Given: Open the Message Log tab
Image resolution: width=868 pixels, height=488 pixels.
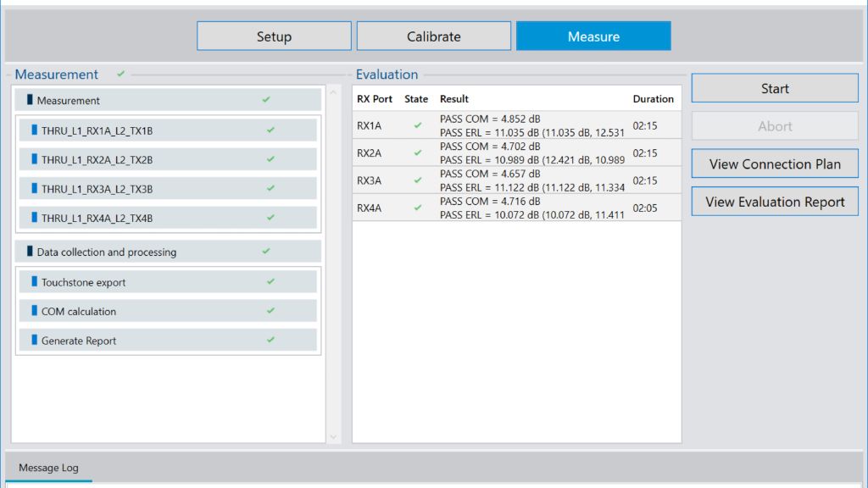Looking at the screenshot, I should pos(48,468).
